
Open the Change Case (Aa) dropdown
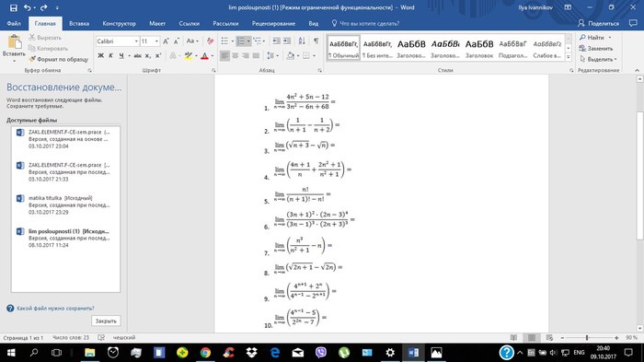pos(192,41)
